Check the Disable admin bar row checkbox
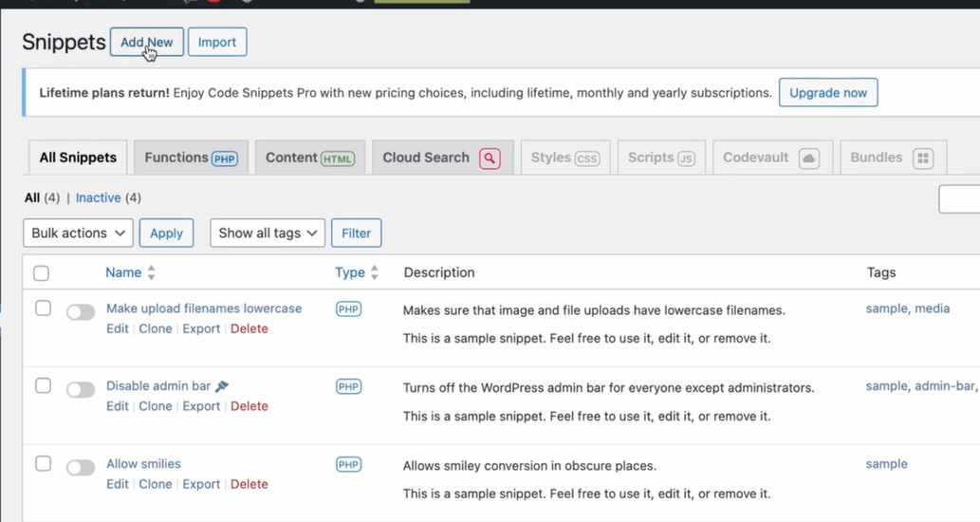This screenshot has width=980, height=522. pos(43,386)
